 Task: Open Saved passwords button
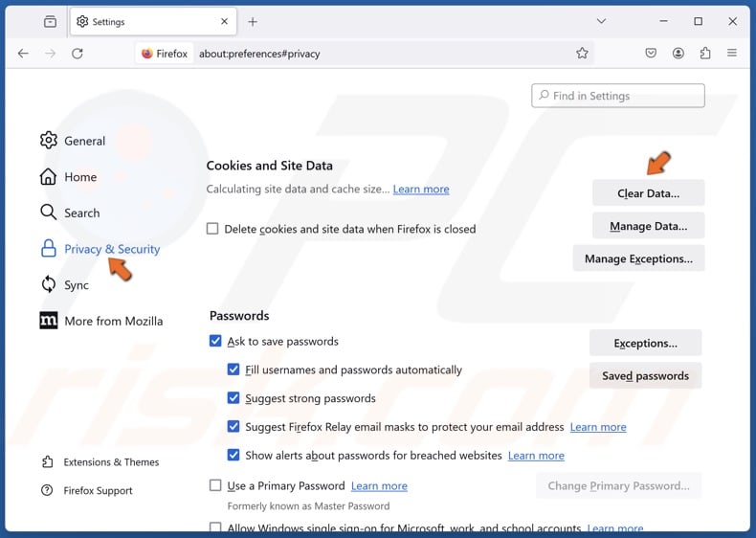(x=646, y=376)
